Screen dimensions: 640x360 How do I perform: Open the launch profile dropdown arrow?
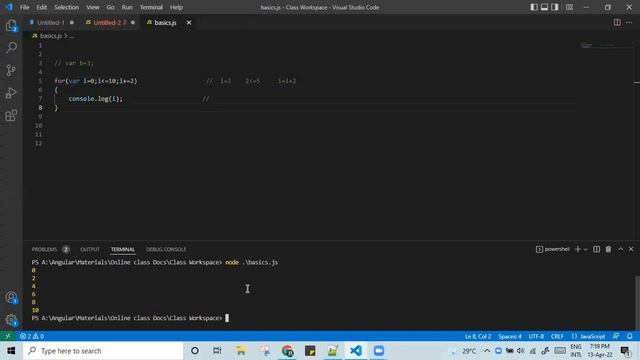click(x=585, y=249)
